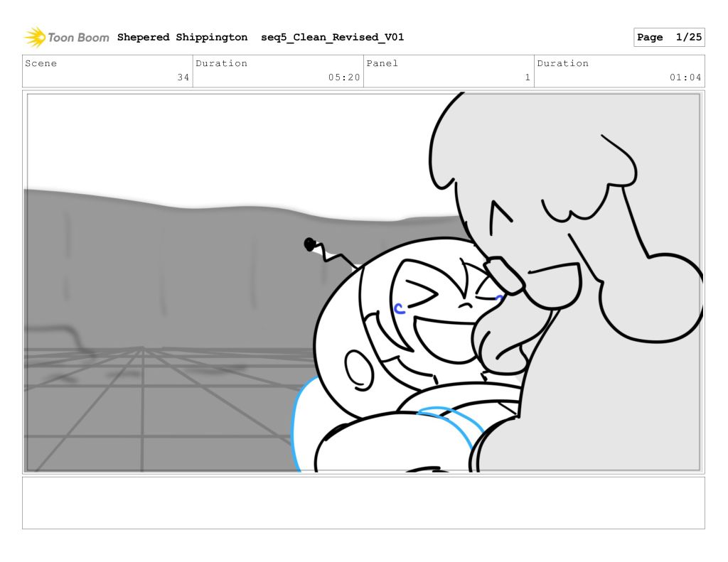Screen dimensions: 728x562
Task: Click the scene duration value 05:20
Action: [x=344, y=77]
